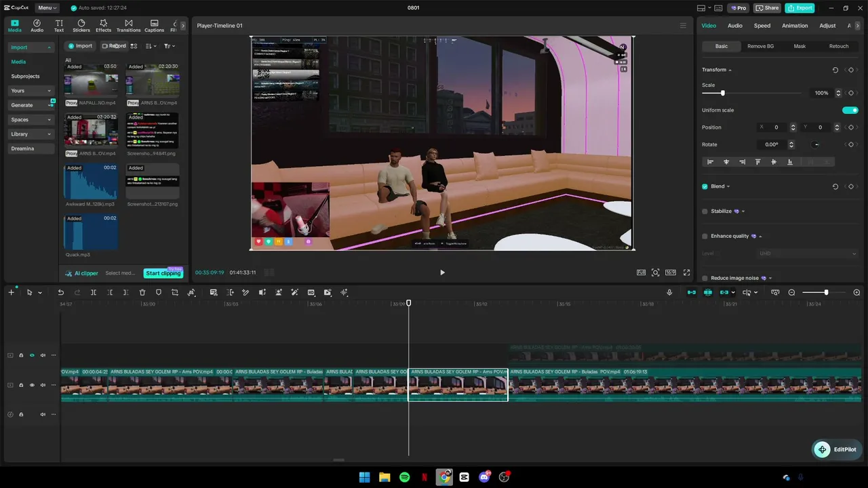The width and height of the screenshot is (868, 488).
Task: Click the timeline zoom slider handle
Action: click(826, 292)
